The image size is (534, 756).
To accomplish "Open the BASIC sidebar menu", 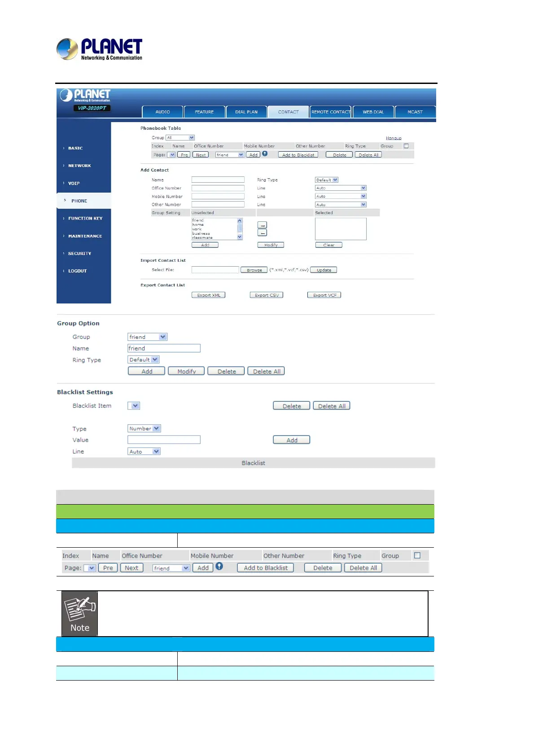I will [x=75, y=148].
